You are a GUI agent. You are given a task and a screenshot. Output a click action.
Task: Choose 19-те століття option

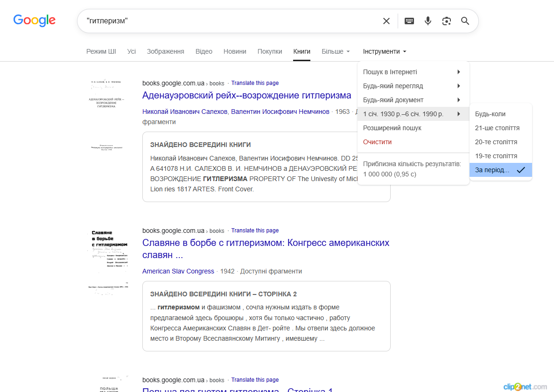pos(501,156)
